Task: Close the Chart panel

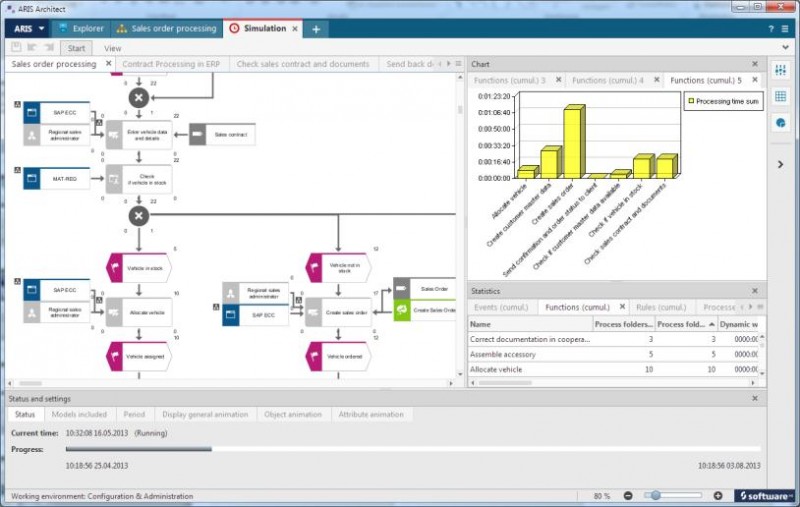Action: tap(755, 64)
